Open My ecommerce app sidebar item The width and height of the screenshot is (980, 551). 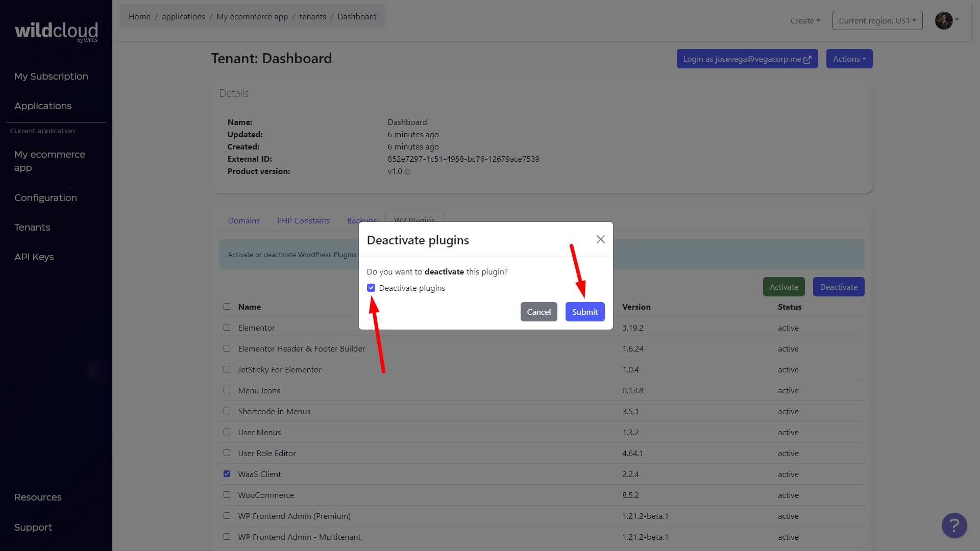pyautogui.click(x=50, y=161)
